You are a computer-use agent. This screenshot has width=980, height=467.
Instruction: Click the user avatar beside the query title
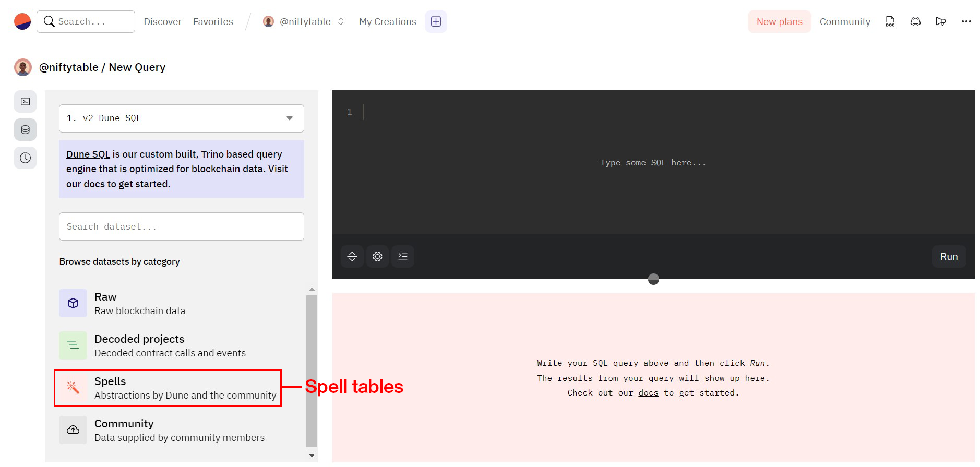tap(23, 67)
